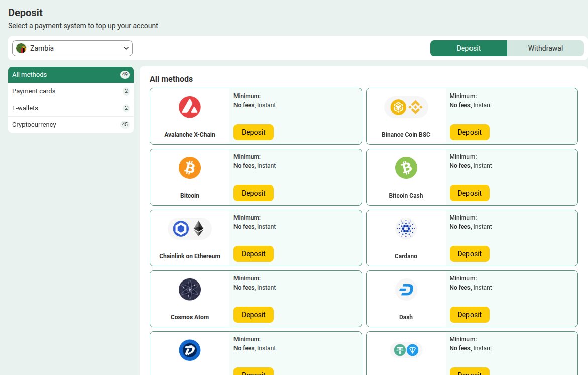Click the Bitcoin Cash name label

[x=406, y=195]
